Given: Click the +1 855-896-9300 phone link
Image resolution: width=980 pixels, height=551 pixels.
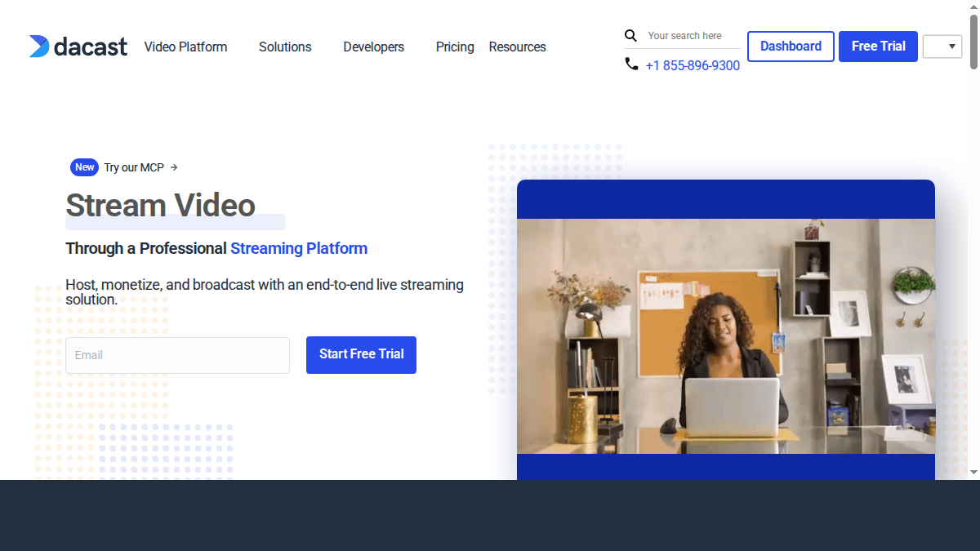Looking at the screenshot, I should tap(693, 65).
